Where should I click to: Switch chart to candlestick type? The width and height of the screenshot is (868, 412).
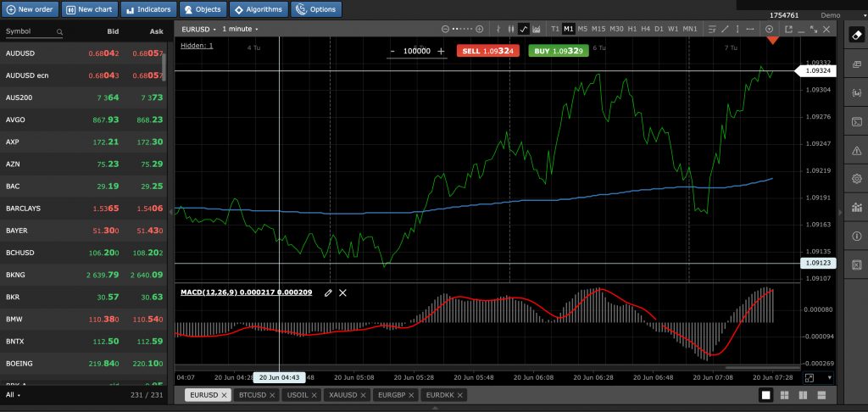[x=511, y=29]
